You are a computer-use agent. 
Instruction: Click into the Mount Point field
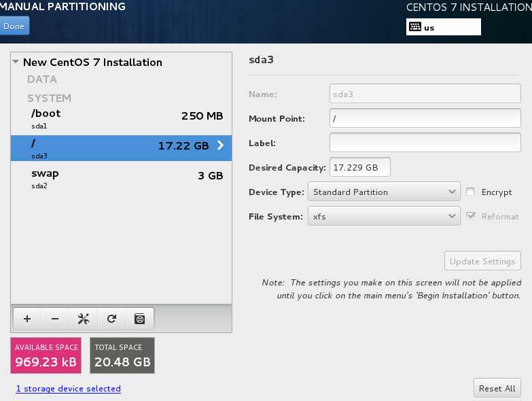(425, 118)
